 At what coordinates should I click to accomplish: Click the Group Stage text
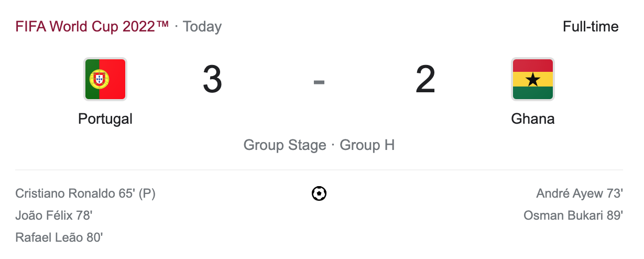coord(285,145)
